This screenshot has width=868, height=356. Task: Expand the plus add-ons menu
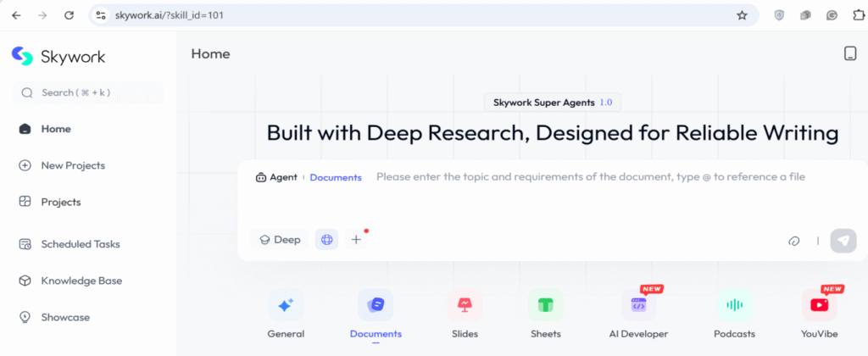click(356, 240)
